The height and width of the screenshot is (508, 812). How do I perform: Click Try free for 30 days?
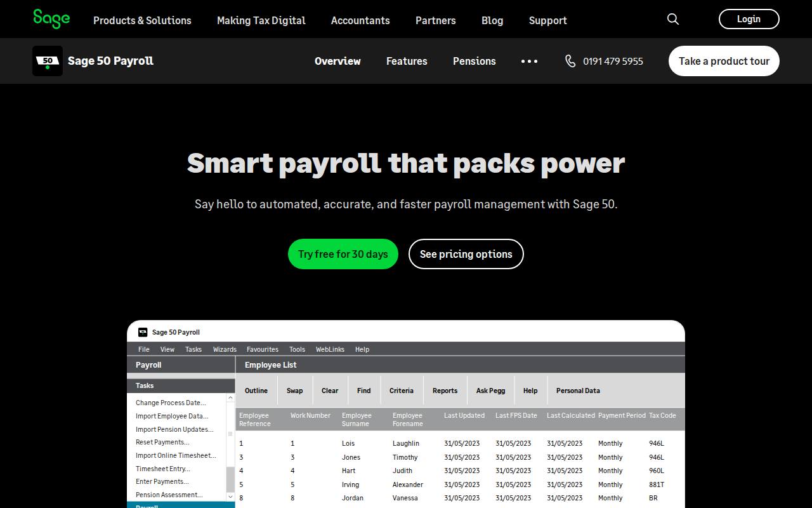click(343, 254)
